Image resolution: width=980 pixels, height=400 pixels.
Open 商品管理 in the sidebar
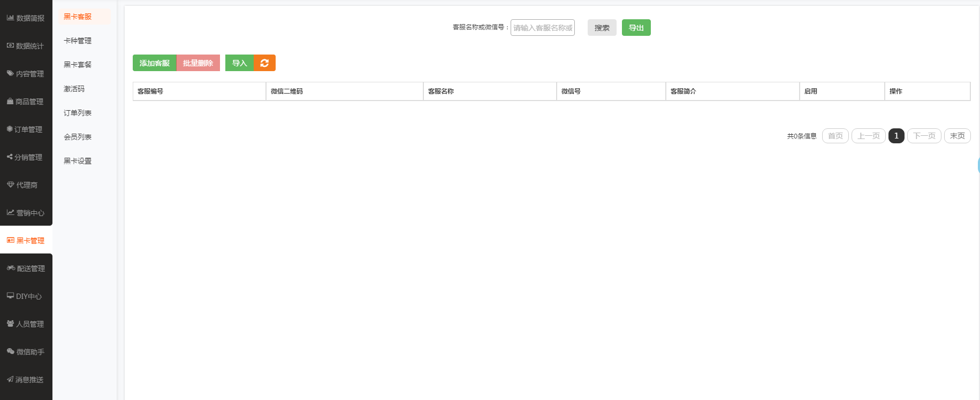click(26, 102)
